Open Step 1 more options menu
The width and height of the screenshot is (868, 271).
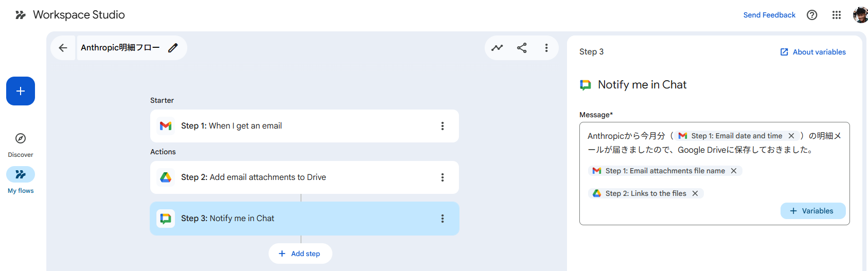(x=442, y=126)
